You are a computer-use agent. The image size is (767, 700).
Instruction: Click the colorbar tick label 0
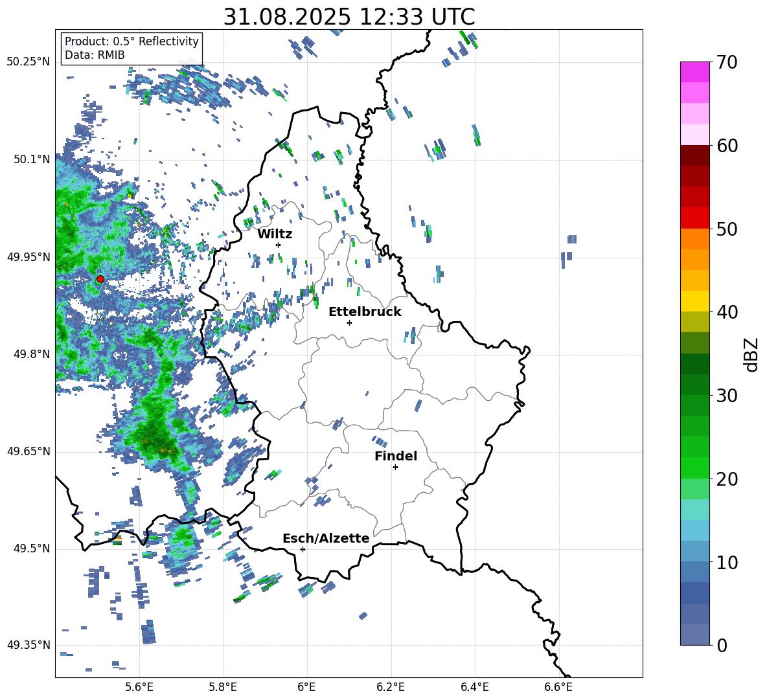[x=722, y=646]
